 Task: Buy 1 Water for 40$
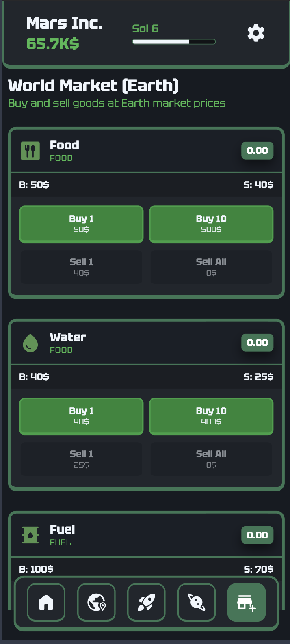click(x=81, y=416)
